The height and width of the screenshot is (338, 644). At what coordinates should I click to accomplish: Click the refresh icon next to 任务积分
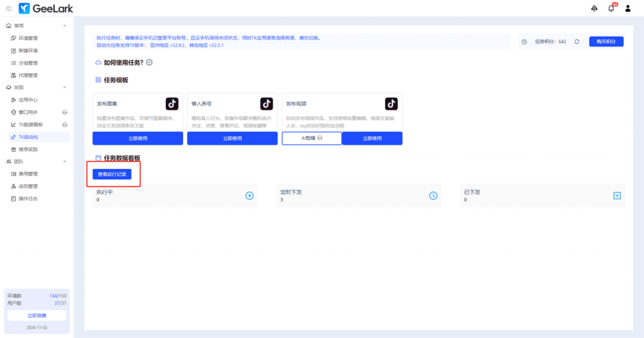click(577, 41)
